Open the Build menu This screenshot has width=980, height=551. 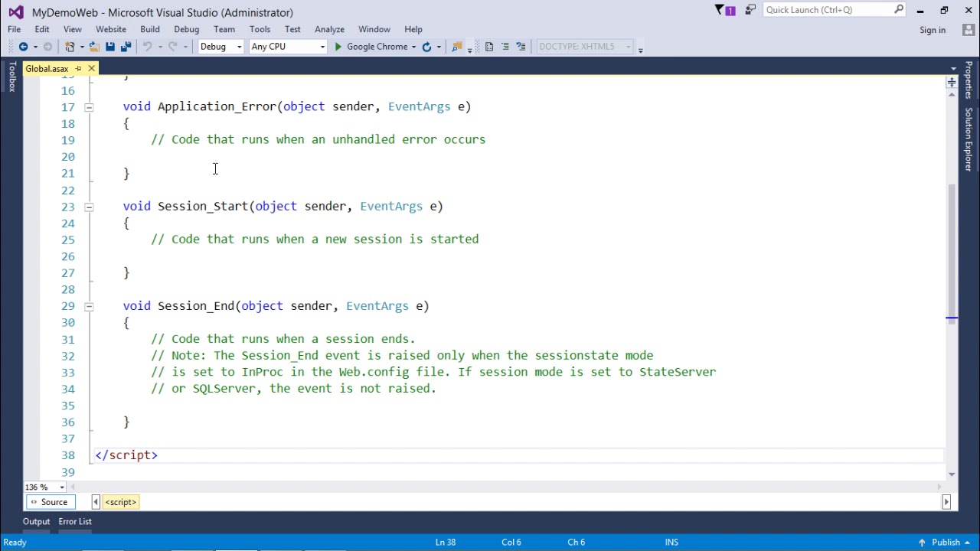(x=150, y=29)
